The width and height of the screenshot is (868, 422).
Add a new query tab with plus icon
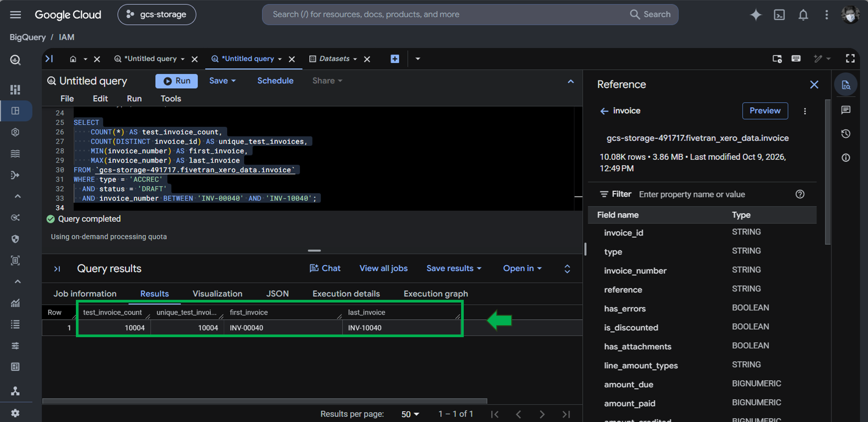pos(395,59)
